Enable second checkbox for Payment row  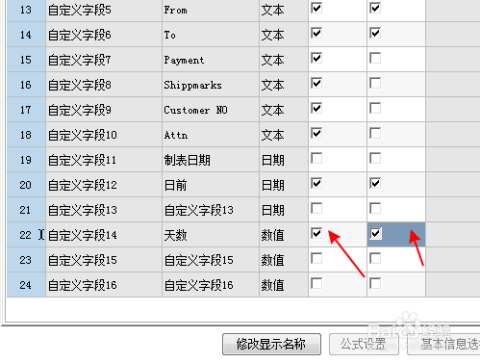pyautogui.click(x=375, y=58)
